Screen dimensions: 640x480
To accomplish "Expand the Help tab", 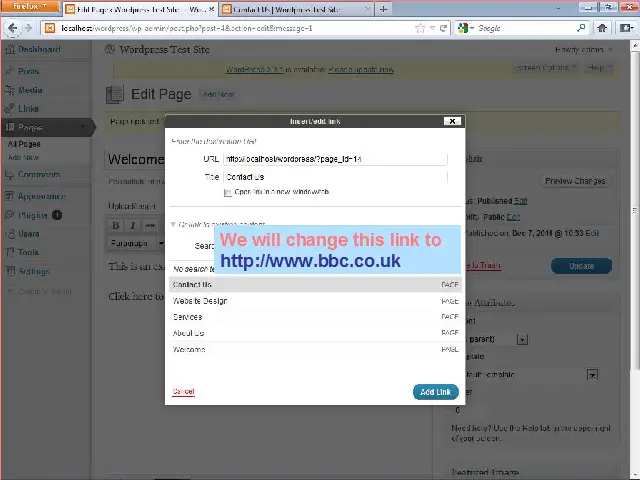I will [598, 68].
